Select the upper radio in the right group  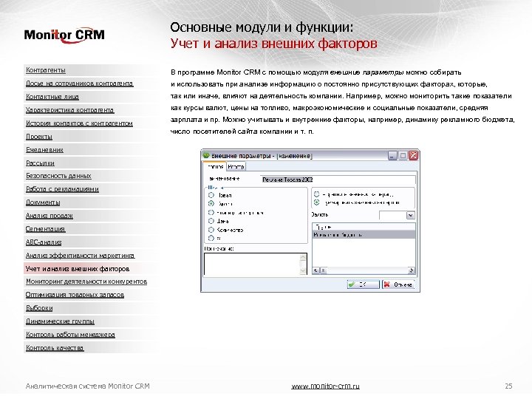(316, 194)
